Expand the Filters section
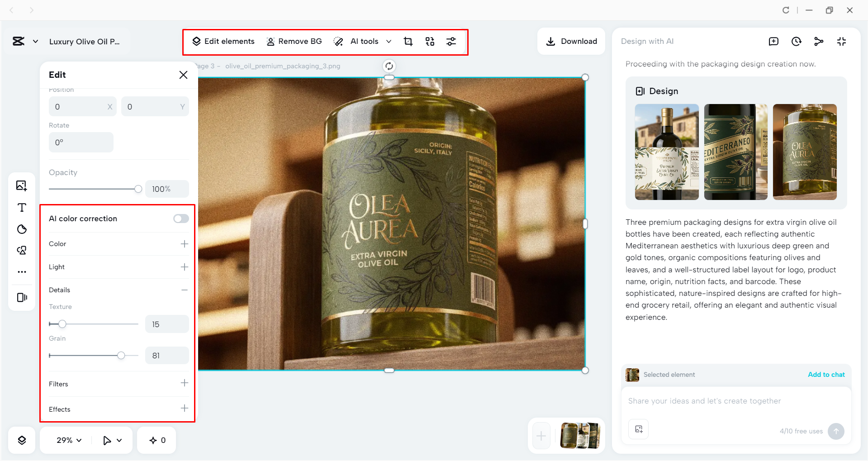The width and height of the screenshot is (868, 461). tap(185, 383)
